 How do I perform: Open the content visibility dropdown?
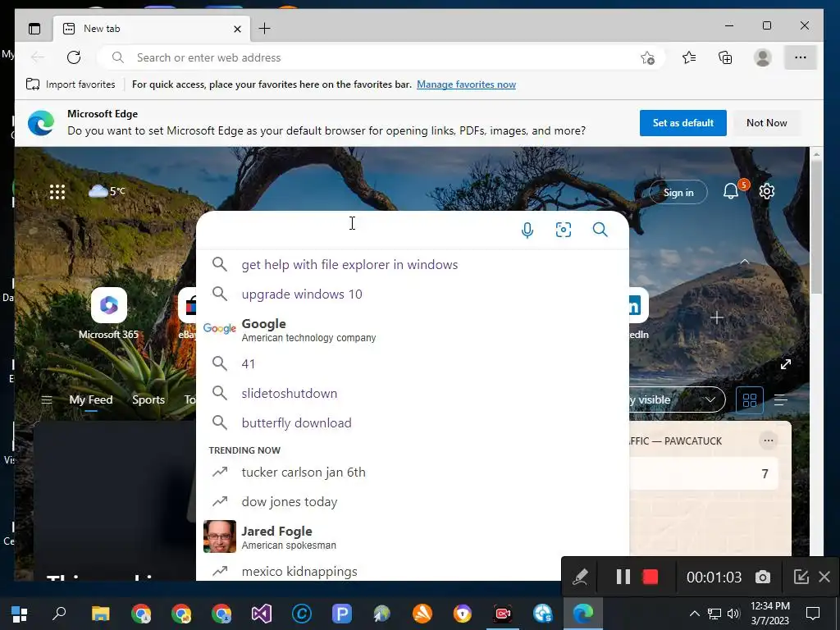click(x=677, y=399)
